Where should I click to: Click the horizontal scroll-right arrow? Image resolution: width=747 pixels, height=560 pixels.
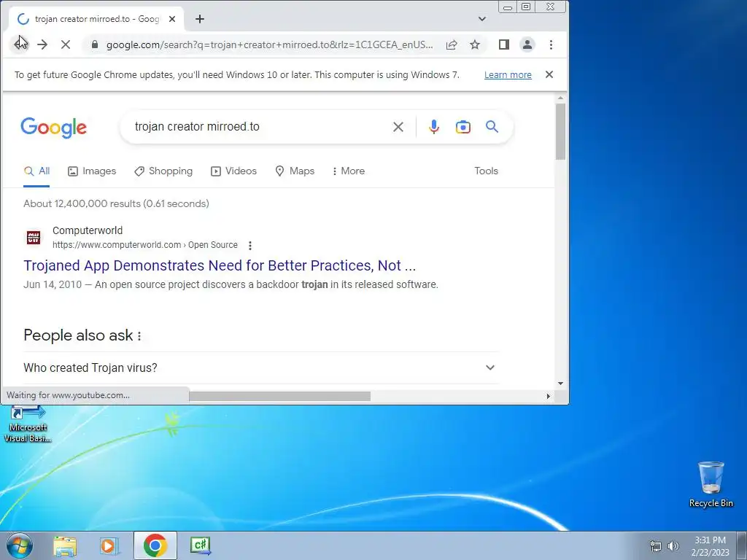click(548, 396)
